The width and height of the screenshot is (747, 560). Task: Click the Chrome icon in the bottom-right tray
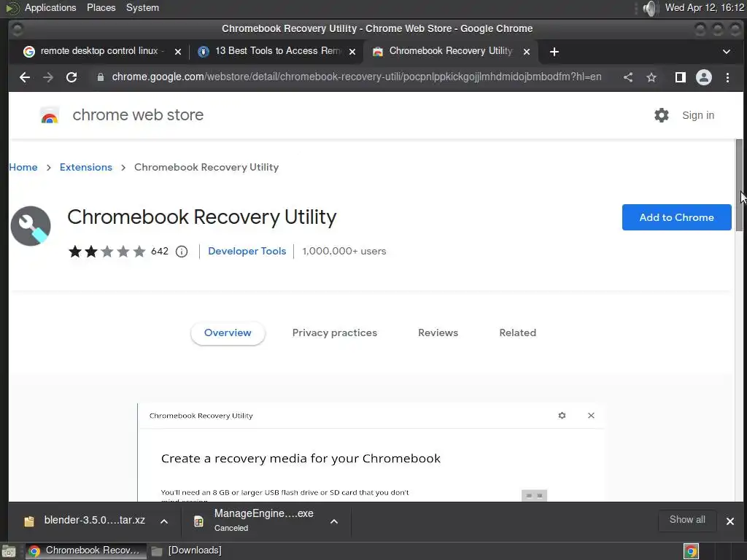click(x=691, y=551)
